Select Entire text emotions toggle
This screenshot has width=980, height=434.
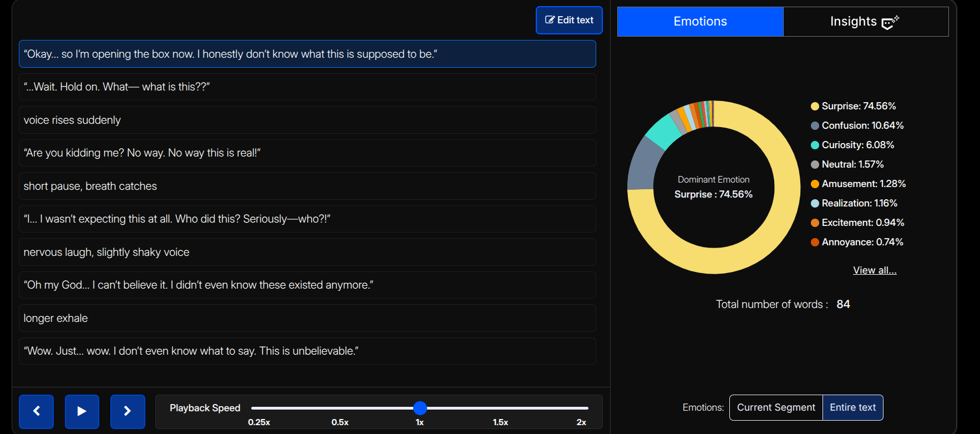(852, 407)
